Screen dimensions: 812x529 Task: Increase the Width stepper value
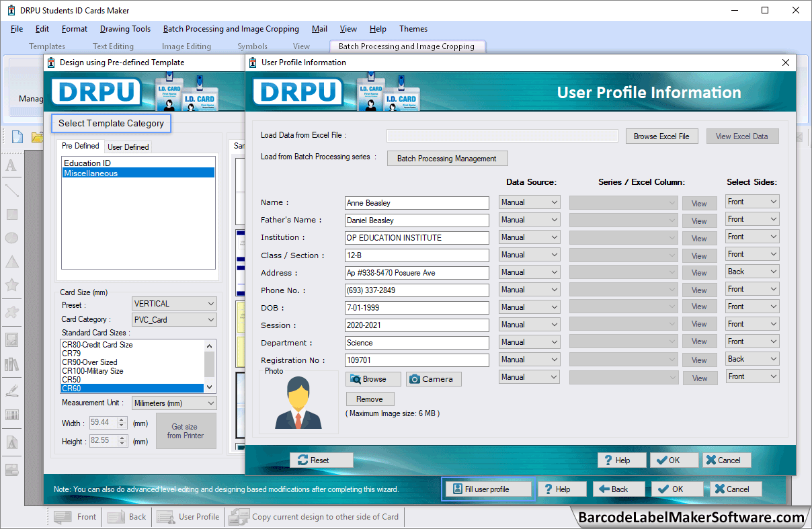pos(122,420)
